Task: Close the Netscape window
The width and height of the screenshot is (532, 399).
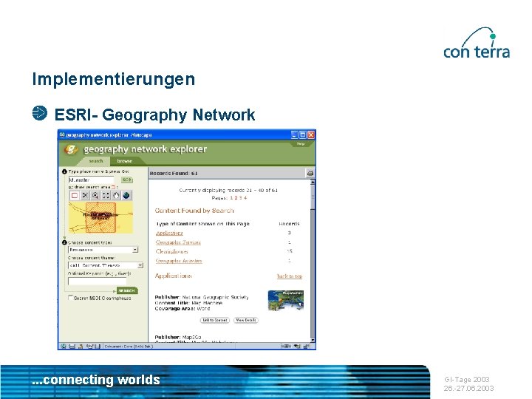Action: click(x=311, y=134)
